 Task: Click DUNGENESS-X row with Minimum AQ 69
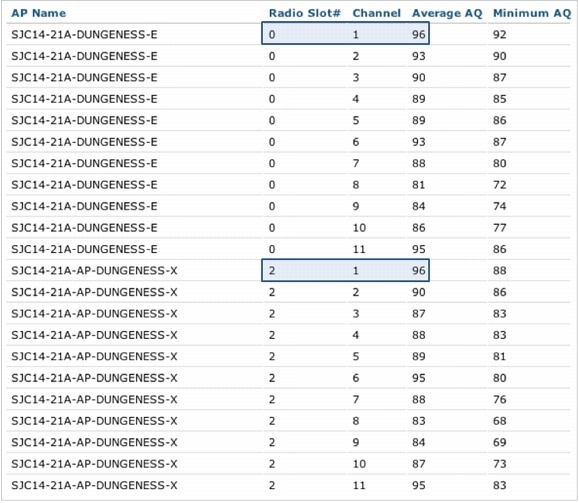(x=288, y=442)
